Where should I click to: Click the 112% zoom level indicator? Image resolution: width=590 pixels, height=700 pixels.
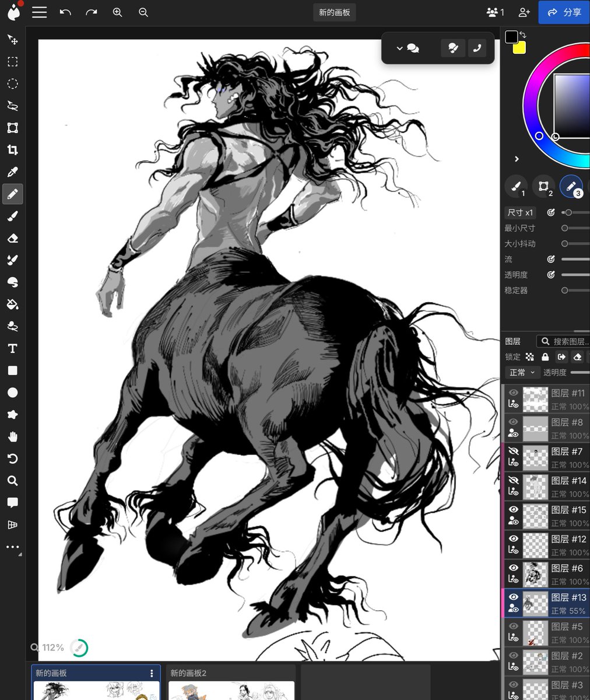[47, 647]
